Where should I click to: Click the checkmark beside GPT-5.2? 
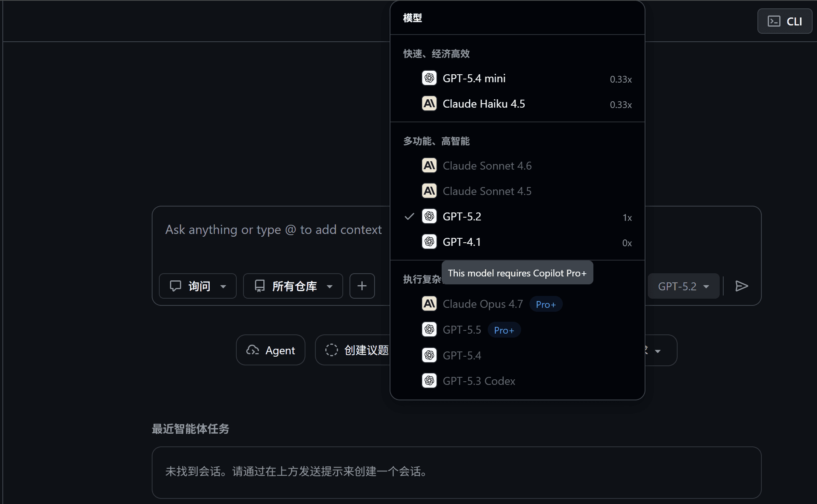pyautogui.click(x=409, y=216)
